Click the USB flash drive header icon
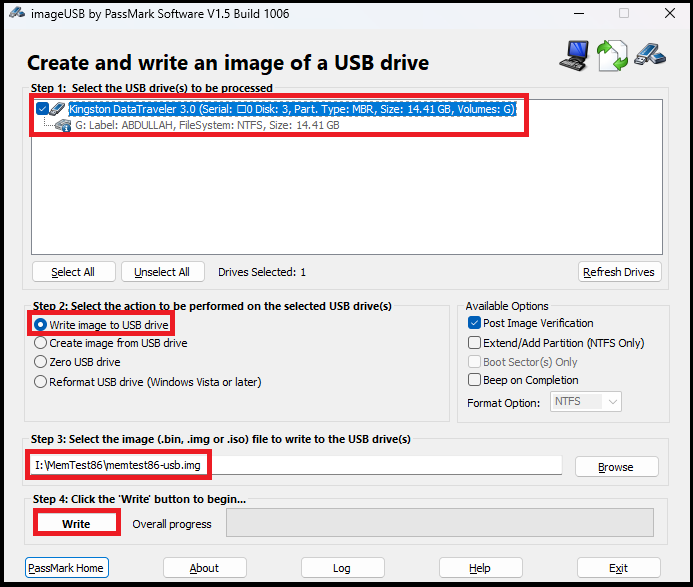The height and width of the screenshot is (587, 693). click(650, 54)
